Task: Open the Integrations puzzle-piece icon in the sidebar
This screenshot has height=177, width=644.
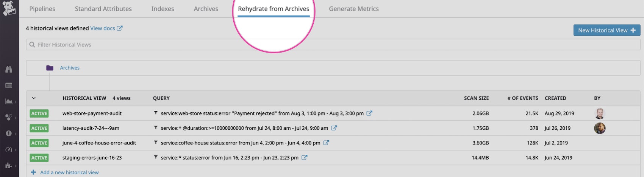Action: (9, 165)
